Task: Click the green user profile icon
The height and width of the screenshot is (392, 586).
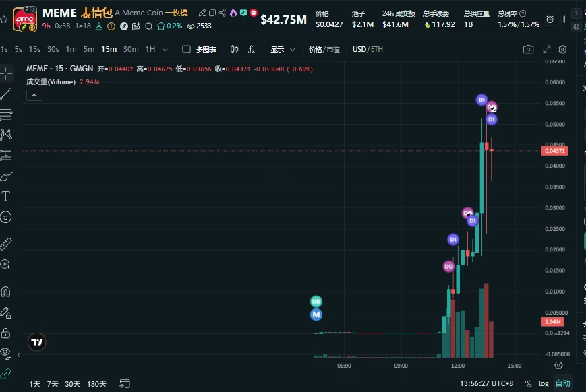Action: (99, 26)
